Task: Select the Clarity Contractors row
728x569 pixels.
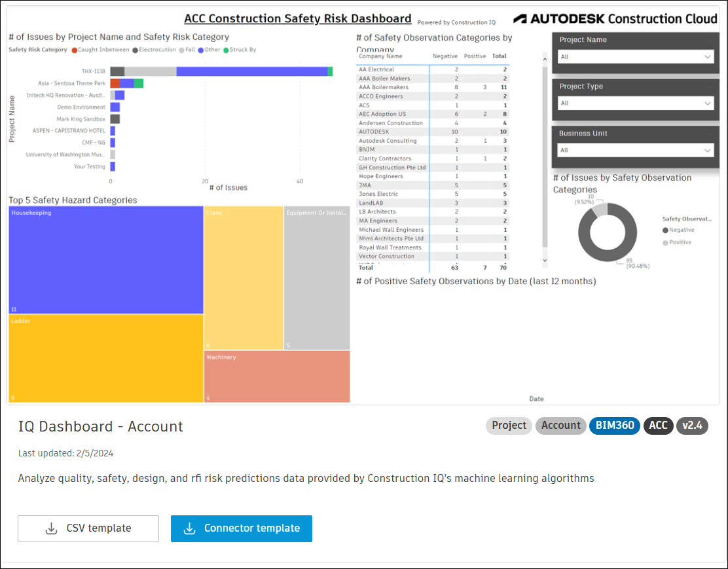Action: [x=433, y=158]
